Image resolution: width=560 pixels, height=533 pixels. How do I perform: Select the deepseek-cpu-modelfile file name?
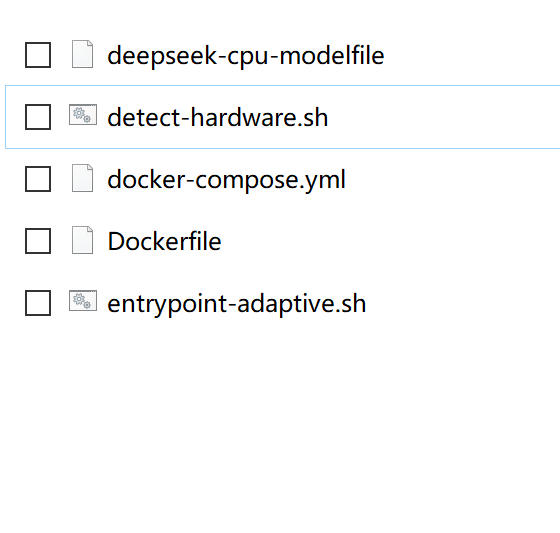pos(246,56)
